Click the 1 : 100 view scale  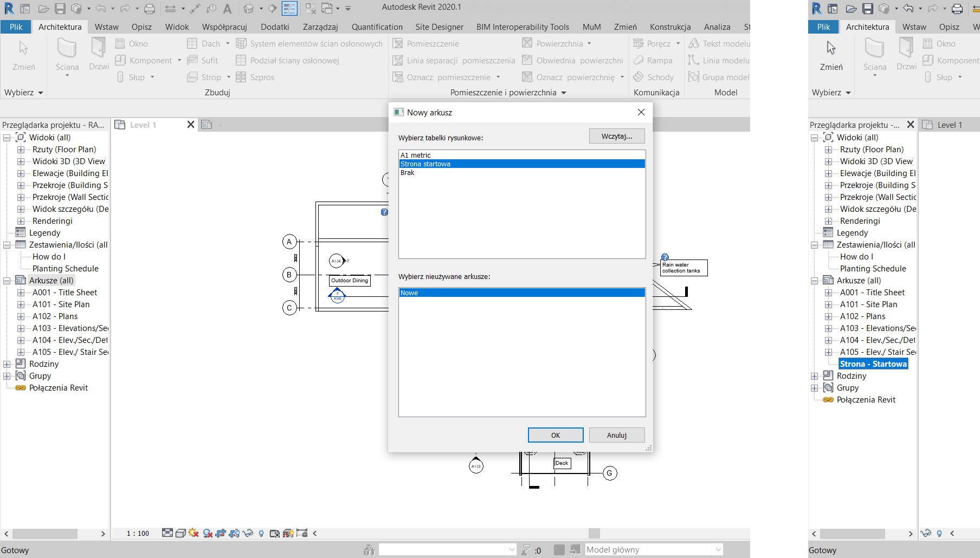tap(138, 534)
